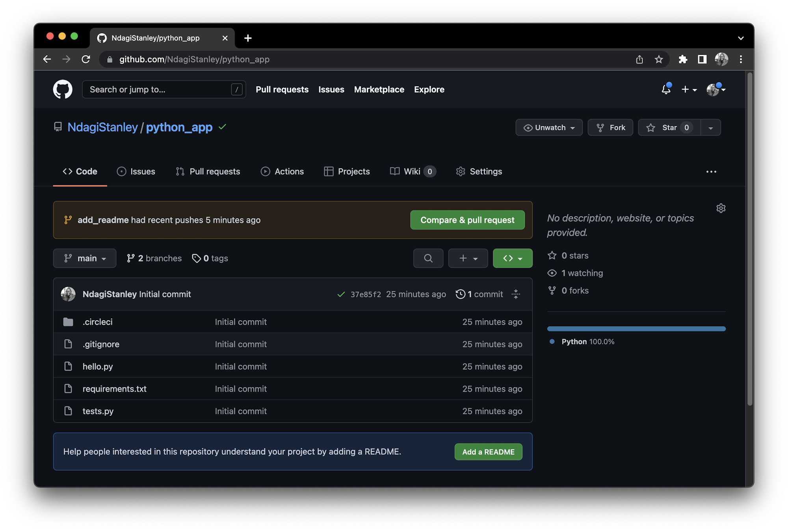View the 0 tags link
This screenshot has height=532, width=788.
tap(210, 258)
